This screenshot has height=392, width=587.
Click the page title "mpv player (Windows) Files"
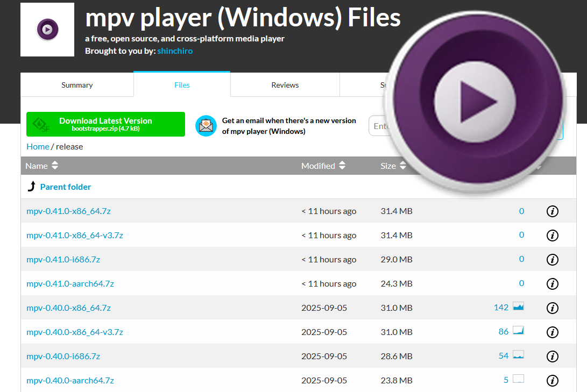[x=243, y=18]
